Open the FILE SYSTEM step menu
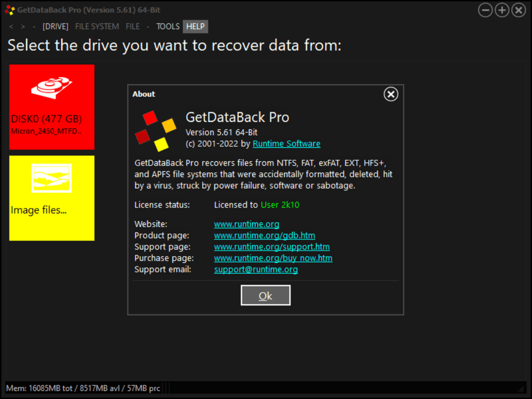Screen dimensions: 532x399 click(x=97, y=27)
